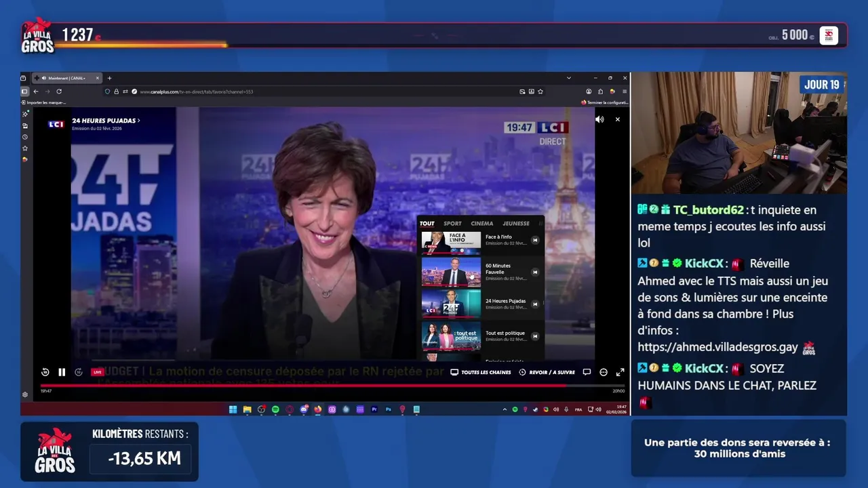
Task: Open File Explorer from the taskbar
Action: (x=248, y=409)
